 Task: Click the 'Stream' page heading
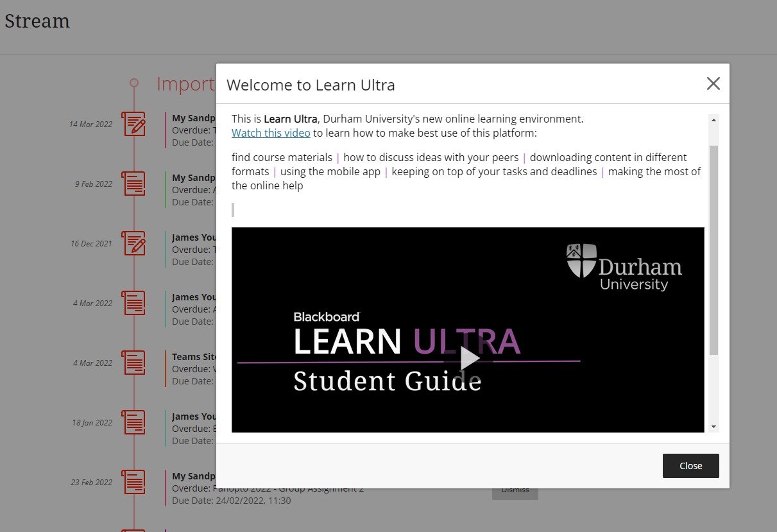coord(37,21)
